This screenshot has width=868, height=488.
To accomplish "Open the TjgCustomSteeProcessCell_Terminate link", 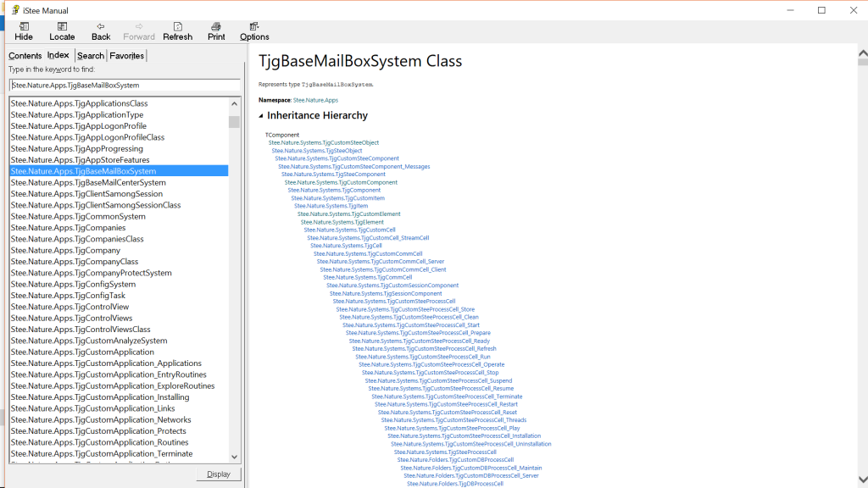I will [447, 396].
